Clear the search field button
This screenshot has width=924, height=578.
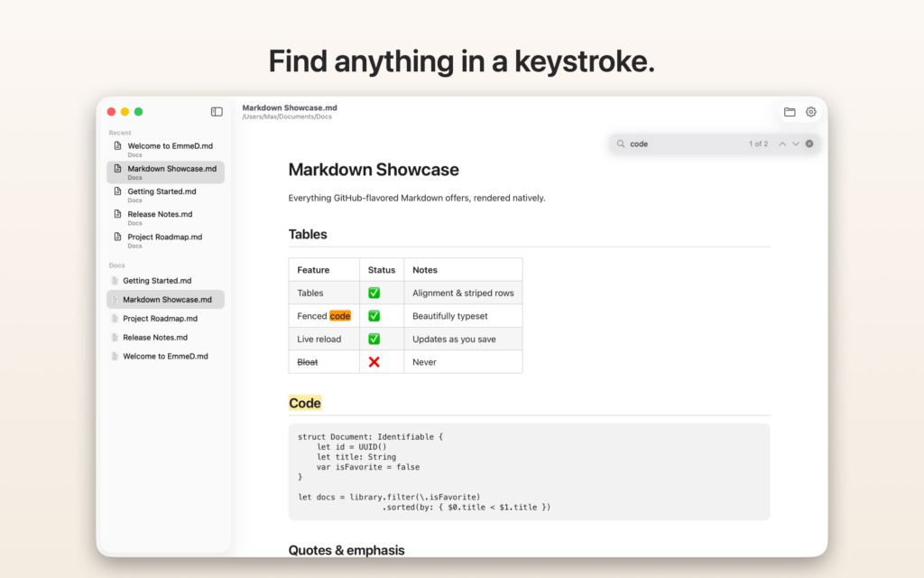pyautogui.click(x=809, y=144)
